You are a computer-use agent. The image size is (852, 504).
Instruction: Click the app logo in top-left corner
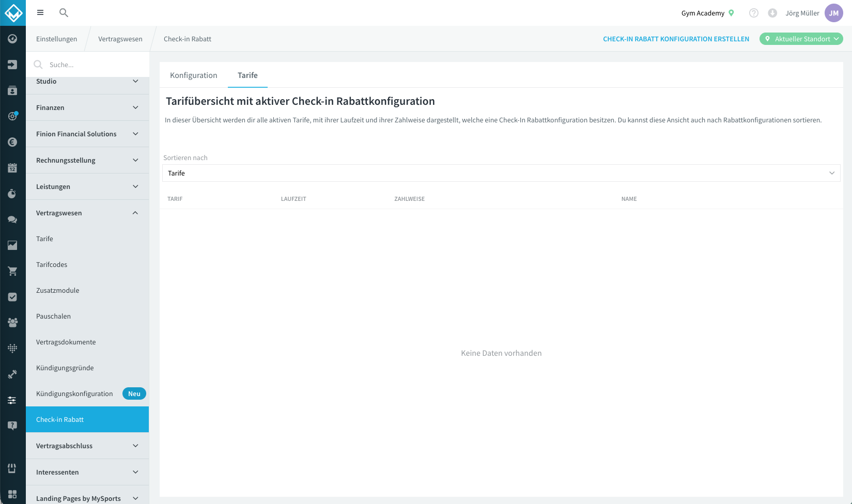point(13,13)
